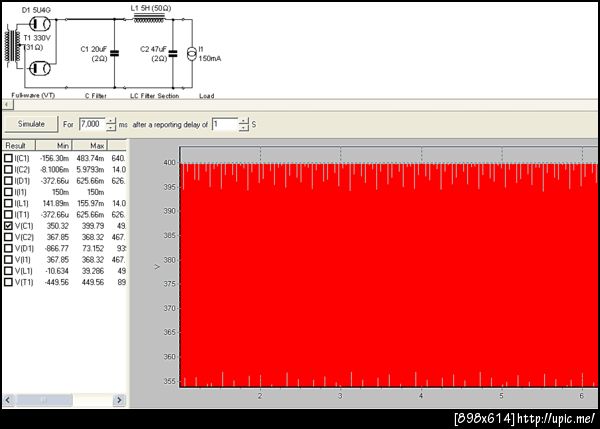Click the 'C Filter' section label
Screen dimensions: 600x429
pyautogui.click(x=96, y=95)
